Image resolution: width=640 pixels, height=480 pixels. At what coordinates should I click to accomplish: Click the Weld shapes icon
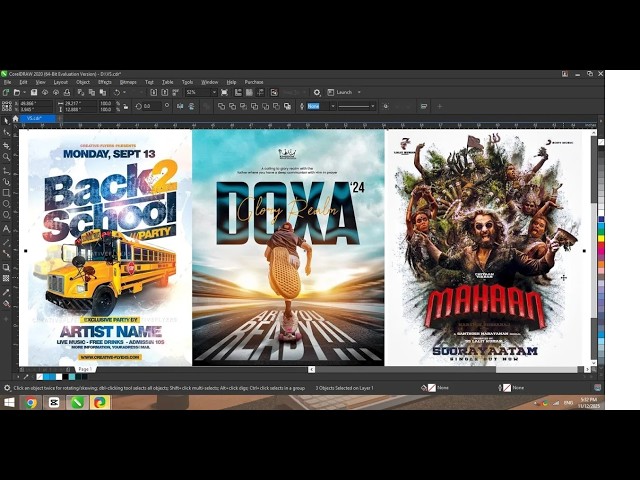[x=221, y=107]
